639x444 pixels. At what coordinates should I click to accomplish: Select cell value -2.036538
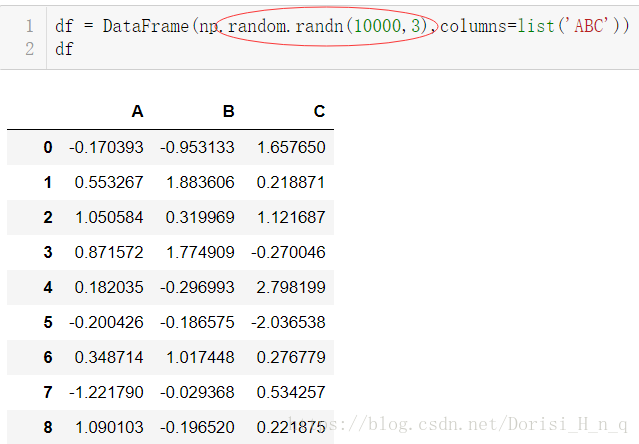click(288, 322)
